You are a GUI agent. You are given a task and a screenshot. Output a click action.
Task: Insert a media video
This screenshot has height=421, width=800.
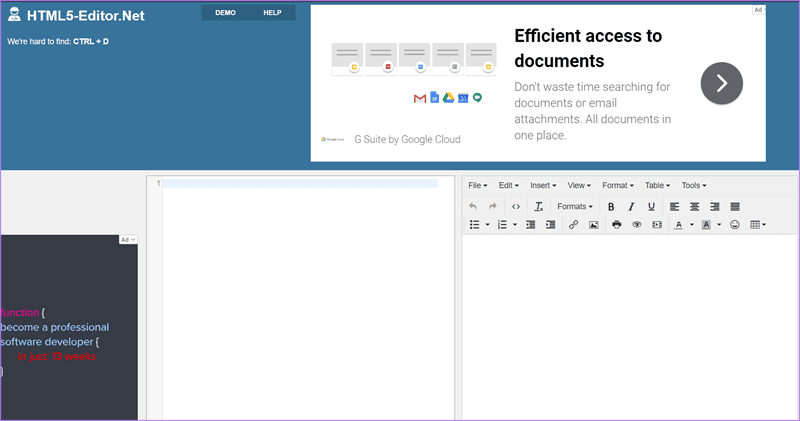tap(657, 225)
